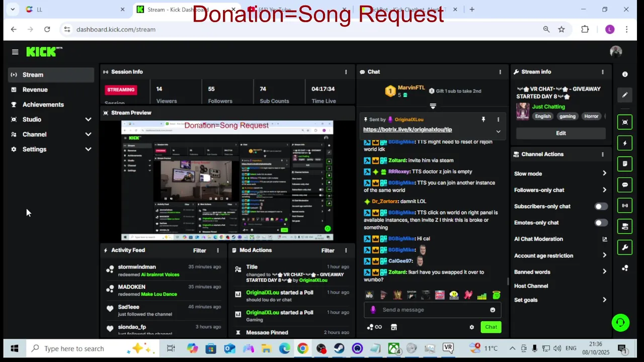Open Slow mode options arrow
This screenshot has width=644, height=362.
(604, 173)
